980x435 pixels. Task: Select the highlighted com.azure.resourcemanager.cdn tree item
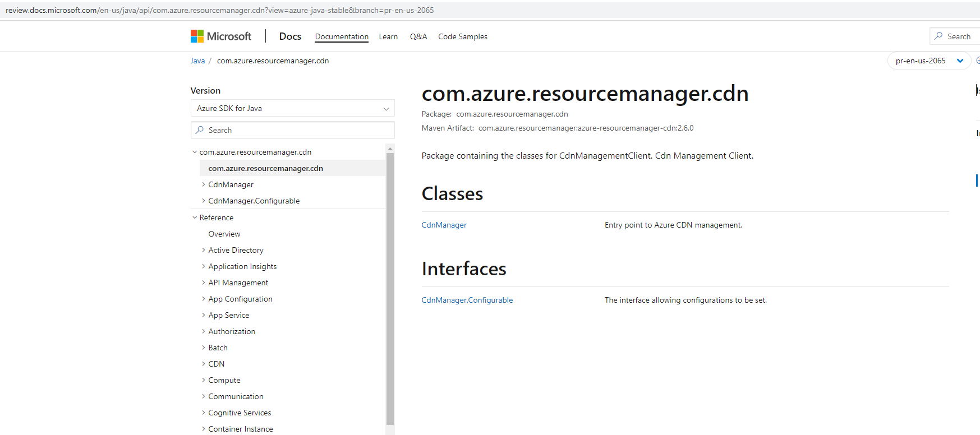click(292, 168)
